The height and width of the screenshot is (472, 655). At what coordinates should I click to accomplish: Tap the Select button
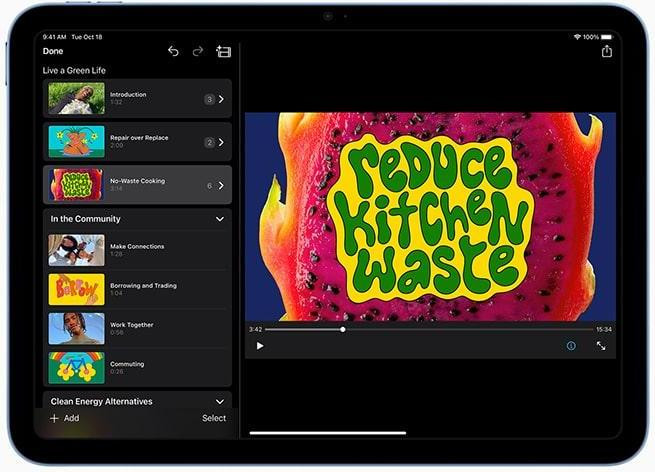pyautogui.click(x=214, y=418)
